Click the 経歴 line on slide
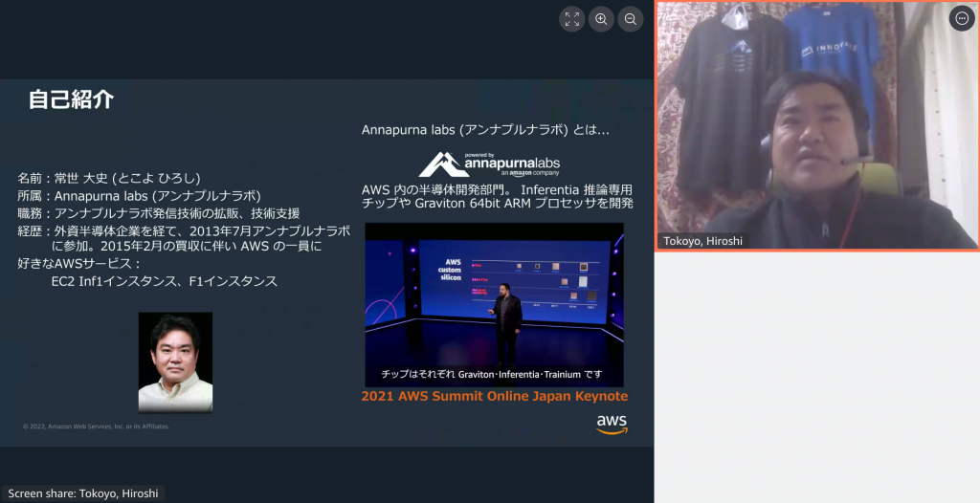Image resolution: width=980 pixels, height=503 pixels. click(184, 239)
